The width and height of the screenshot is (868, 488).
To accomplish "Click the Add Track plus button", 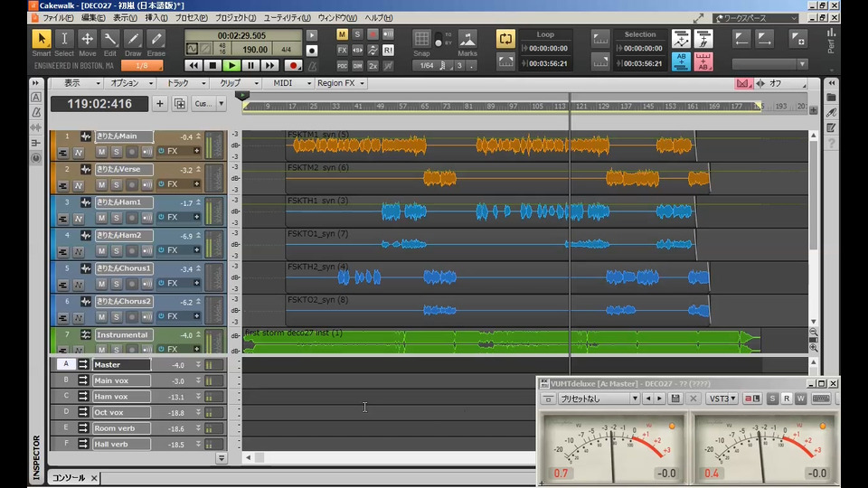I will 160,104.
